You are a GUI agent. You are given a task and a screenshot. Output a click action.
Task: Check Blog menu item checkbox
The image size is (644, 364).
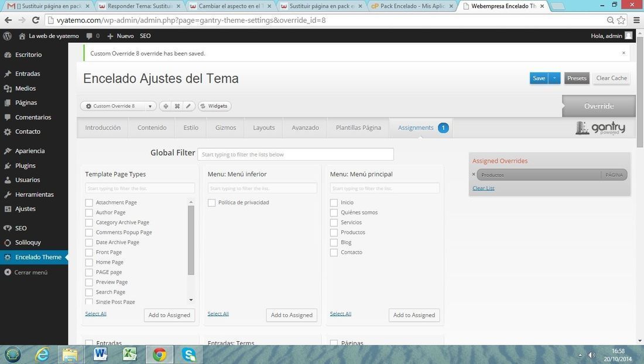point(334,243)
